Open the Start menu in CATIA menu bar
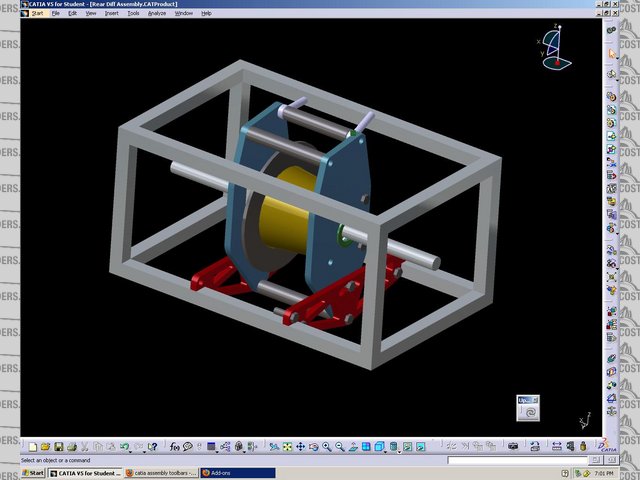 pyautogui.click(x=38, y=13)
